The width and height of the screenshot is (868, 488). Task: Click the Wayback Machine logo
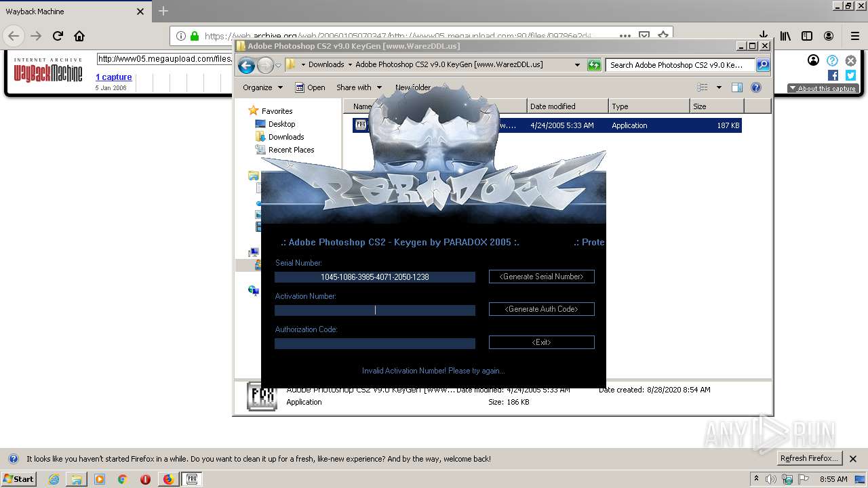point(48,69)
